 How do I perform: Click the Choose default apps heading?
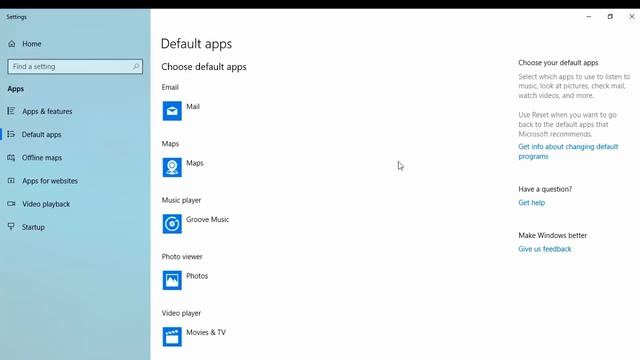coord(204,67)
